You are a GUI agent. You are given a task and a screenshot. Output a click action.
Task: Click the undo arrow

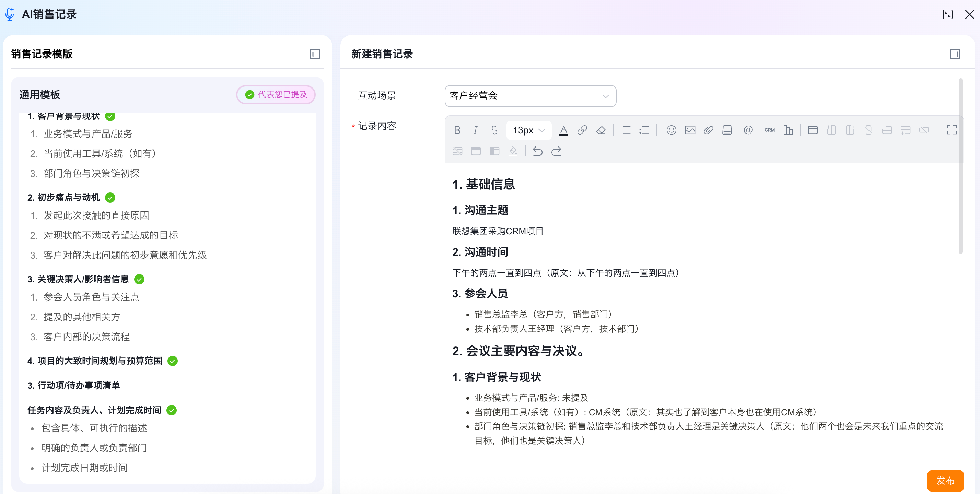click(537, 151)
